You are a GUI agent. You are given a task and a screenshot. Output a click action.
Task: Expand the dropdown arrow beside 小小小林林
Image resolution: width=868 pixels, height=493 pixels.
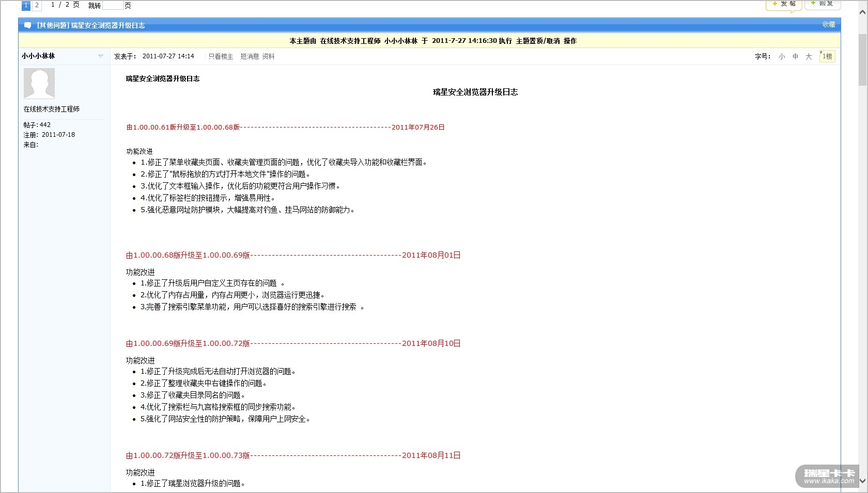pos(101,56)
